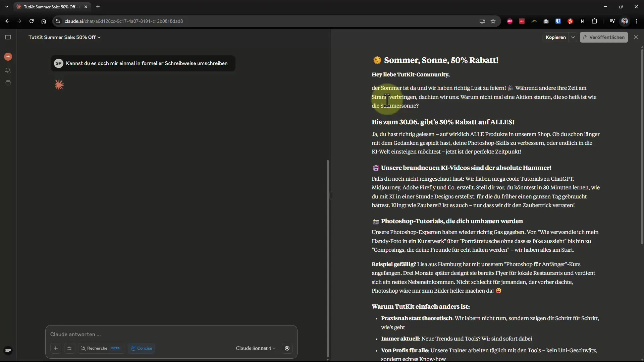
Task: Open the SP user profile avatar
Action: click(x=8, y=351)
